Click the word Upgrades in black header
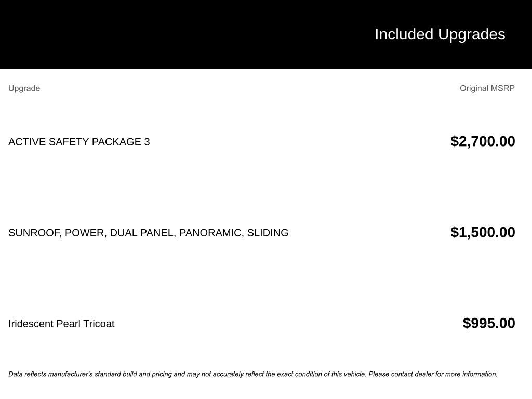The image size is (532, 399). point(472,35)
